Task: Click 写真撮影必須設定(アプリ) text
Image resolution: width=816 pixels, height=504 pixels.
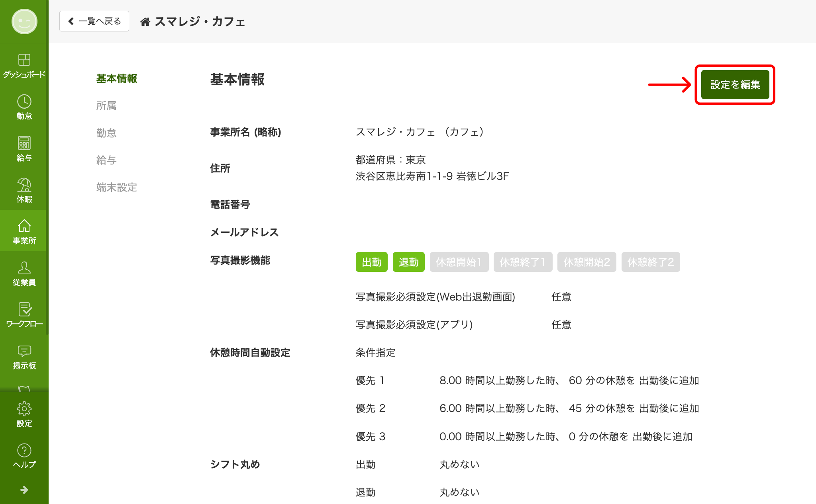Action: [414, 324]
